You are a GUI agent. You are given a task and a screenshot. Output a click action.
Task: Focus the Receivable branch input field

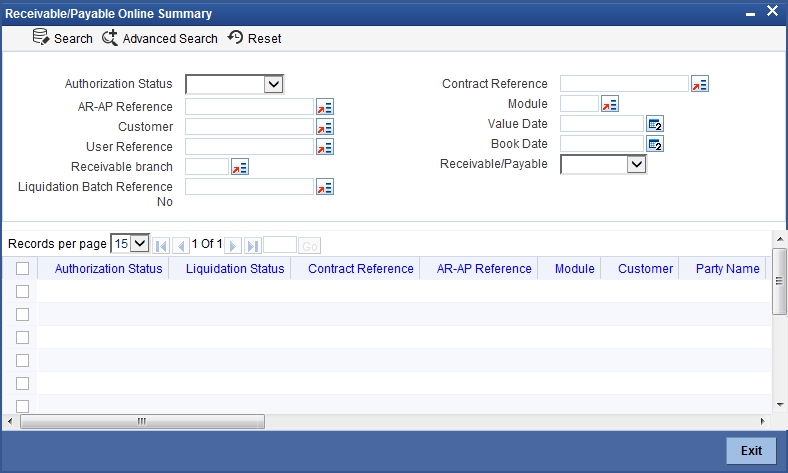tap(207, 166)
